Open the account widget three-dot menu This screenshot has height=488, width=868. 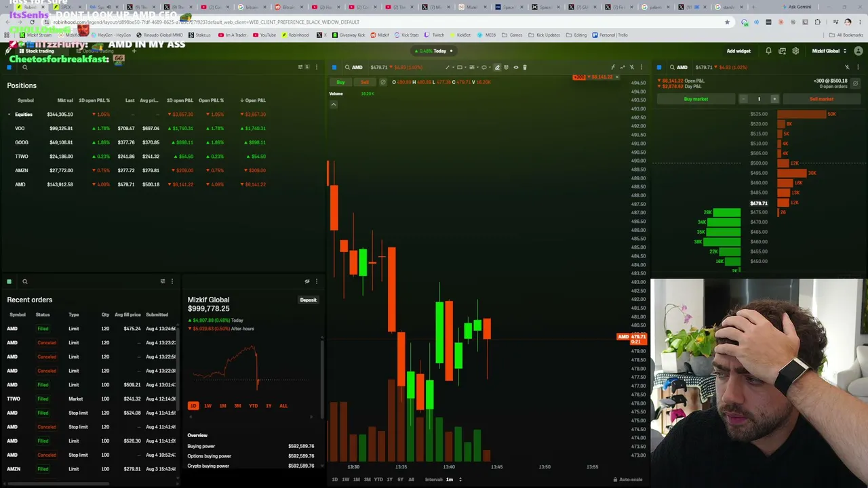[316, 281]
